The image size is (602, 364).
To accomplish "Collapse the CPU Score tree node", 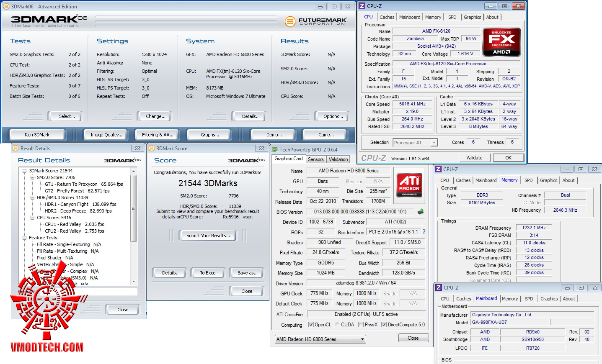I will [x=33, y=218].
